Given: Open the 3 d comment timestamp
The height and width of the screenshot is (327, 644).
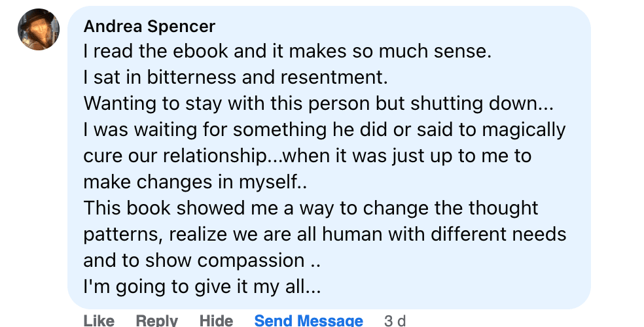Looking at the screenshot, I should click(395, 320).
